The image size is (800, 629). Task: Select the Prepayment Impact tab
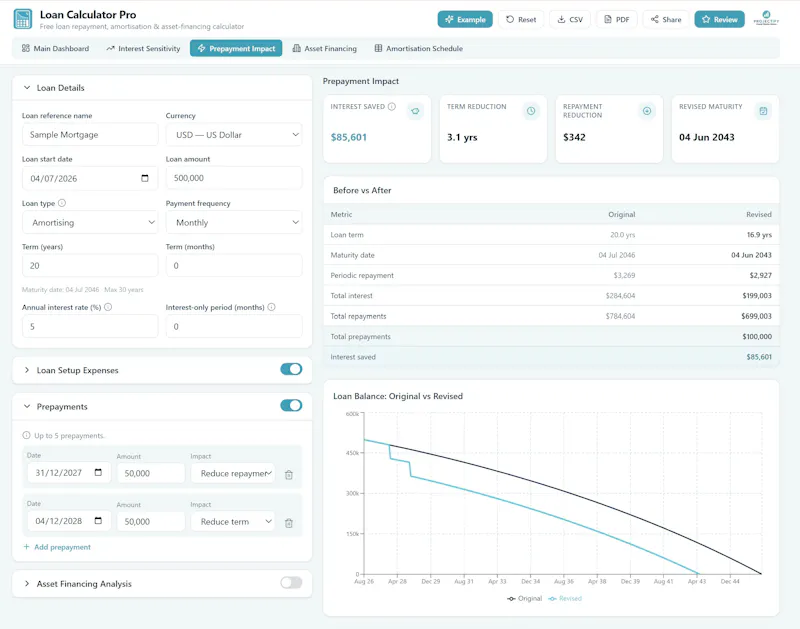click(x=236, y=48)
